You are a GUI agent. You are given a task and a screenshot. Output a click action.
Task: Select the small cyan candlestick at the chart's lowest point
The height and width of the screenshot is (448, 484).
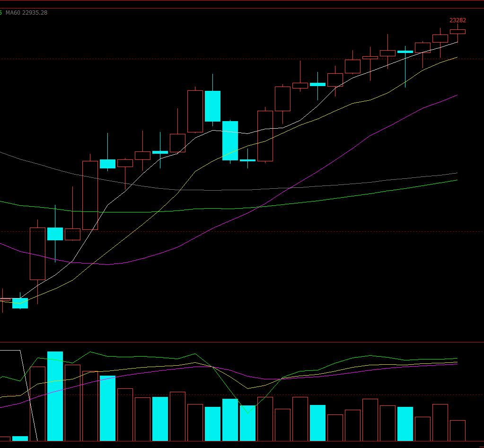click(x=20, y=303)
